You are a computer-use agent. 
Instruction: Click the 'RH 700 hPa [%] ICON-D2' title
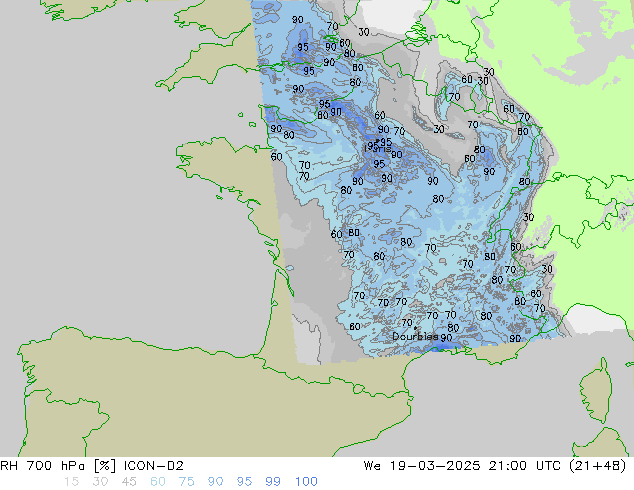92,466
